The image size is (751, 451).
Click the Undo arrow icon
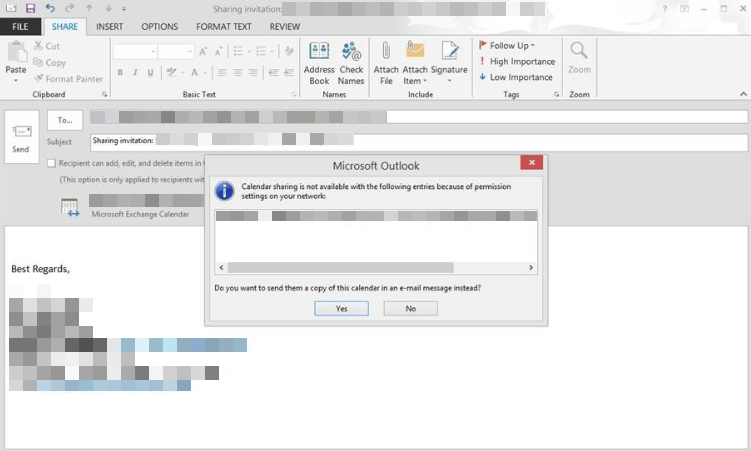pyautogui.click(x=50, y=8)
